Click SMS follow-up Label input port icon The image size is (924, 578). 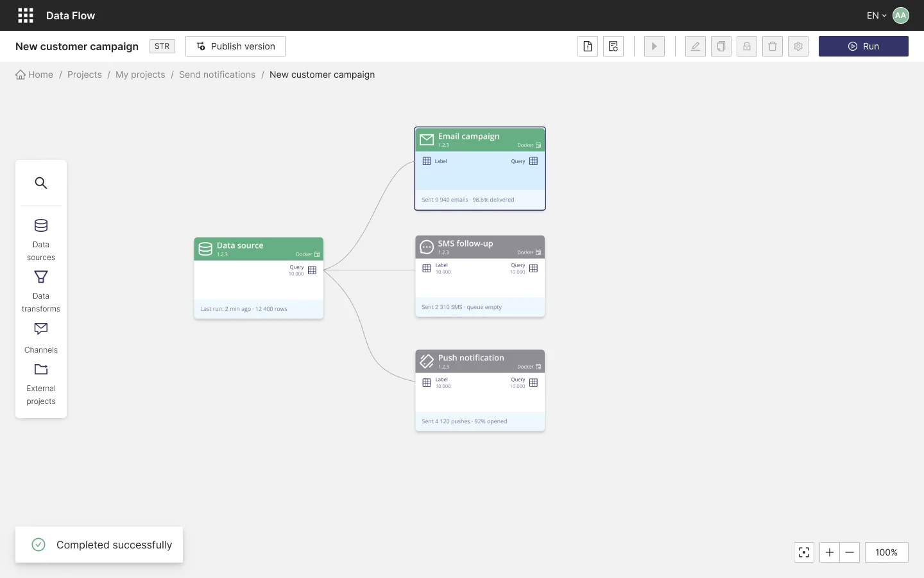pyautogui.click(x=427, y=268)
